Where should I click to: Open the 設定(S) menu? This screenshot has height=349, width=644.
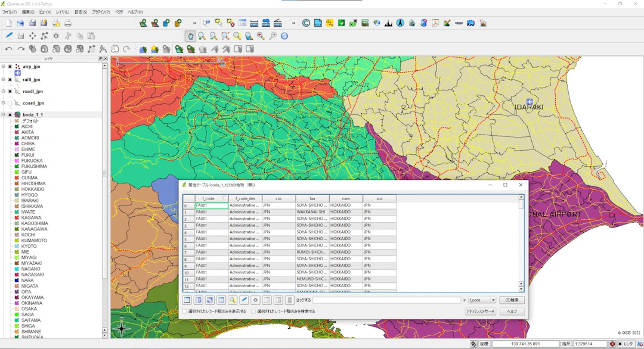coord(80,13)
